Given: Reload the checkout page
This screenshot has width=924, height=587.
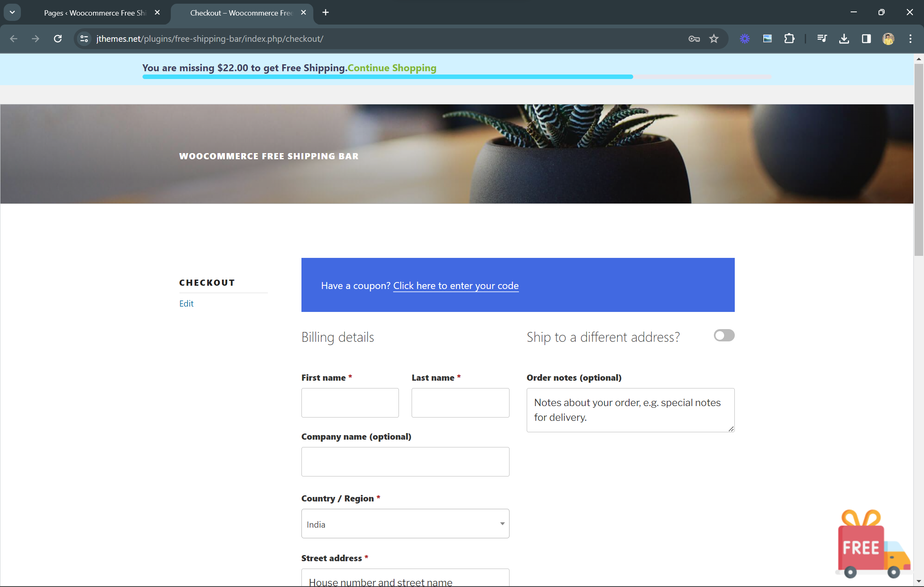Looking at the screenshot, I should click(58, 38).
